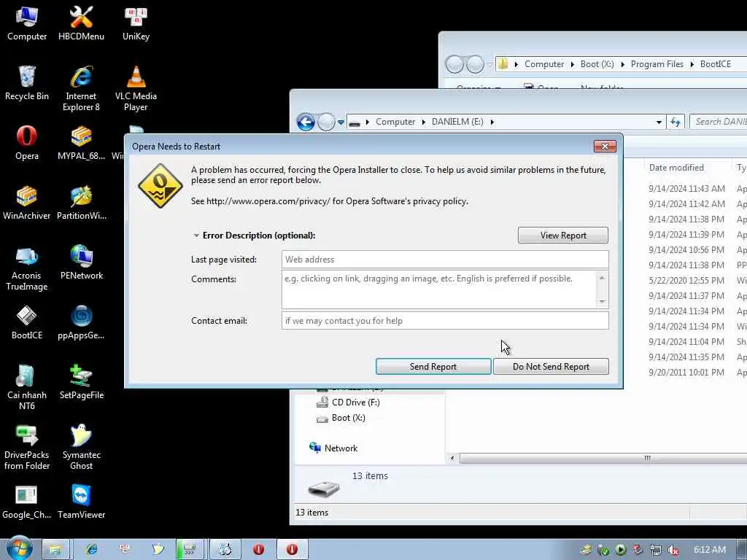Select the Opera desktop shortcut
747x560 pixels.
pyautogui.click(x=27, y=143)
